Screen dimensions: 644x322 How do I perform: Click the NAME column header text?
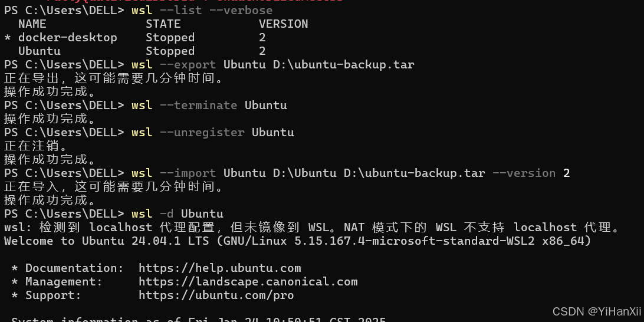pos(32,24)
